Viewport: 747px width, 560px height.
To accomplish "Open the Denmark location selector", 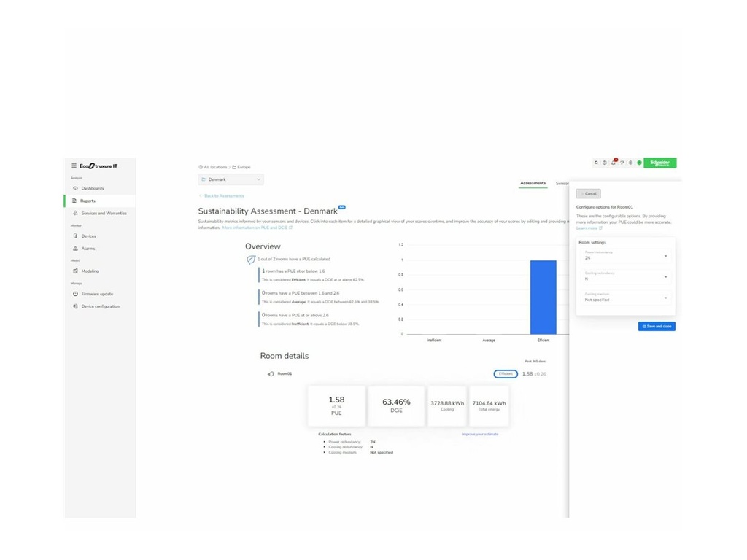I will click(x=230, y=179).
